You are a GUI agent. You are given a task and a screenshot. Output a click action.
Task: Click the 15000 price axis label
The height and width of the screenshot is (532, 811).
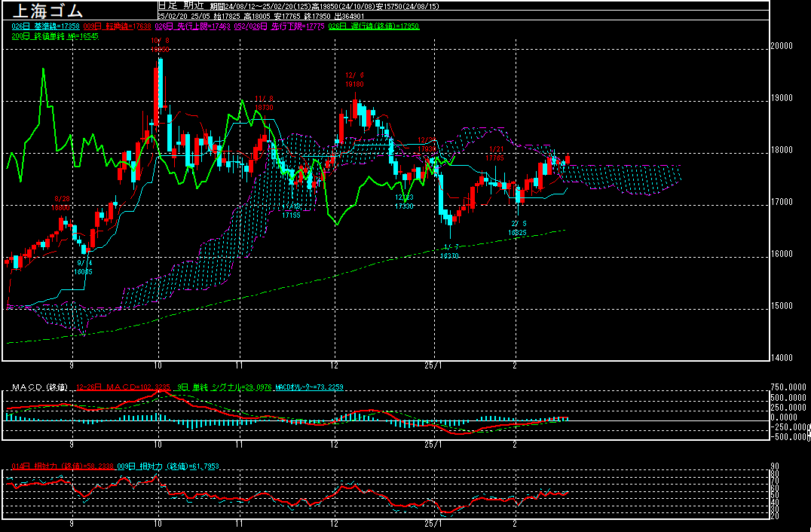[x=782, y=305]
